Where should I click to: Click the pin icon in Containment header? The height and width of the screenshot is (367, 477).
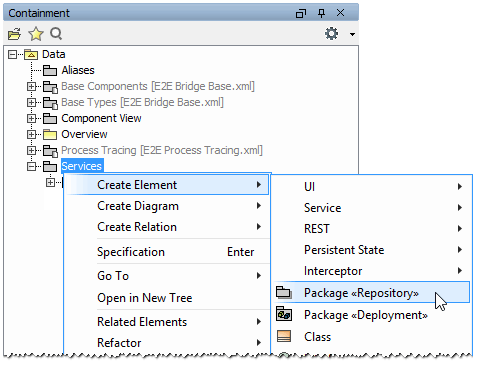(321, 13)
